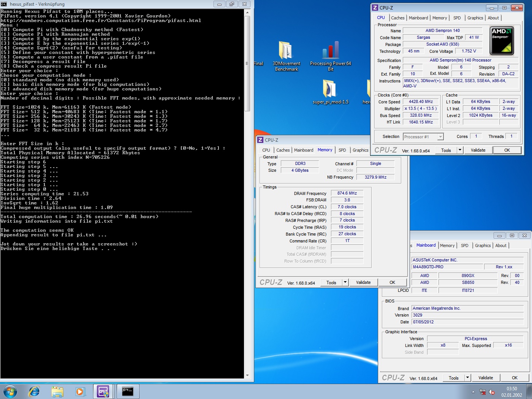Click the muted volume tray icon
This screenshot has width=532, height=399.
[x=492, y=392]
